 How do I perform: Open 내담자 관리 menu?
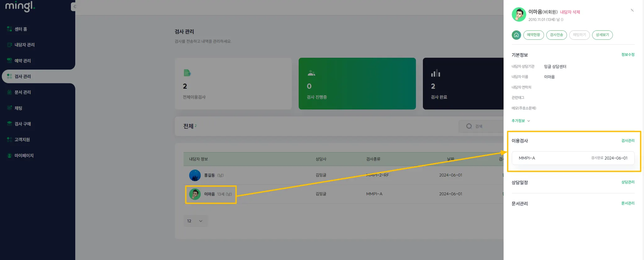click(25, 45)
